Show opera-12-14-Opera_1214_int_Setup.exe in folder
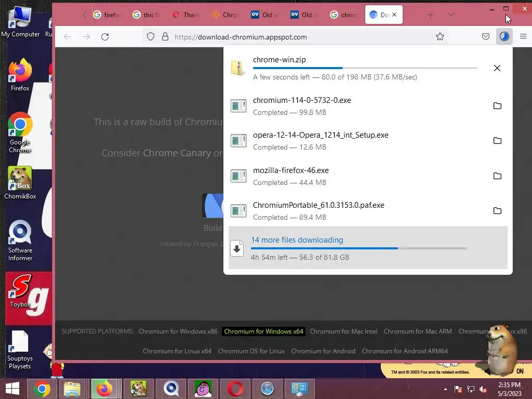532x399 pixels. 497,141
